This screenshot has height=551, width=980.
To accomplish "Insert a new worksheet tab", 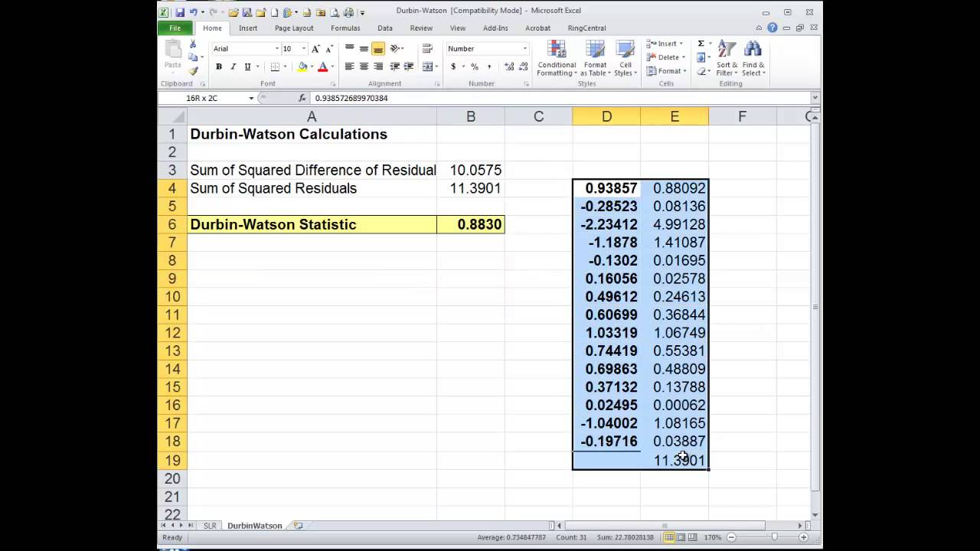I will point(298,526).
